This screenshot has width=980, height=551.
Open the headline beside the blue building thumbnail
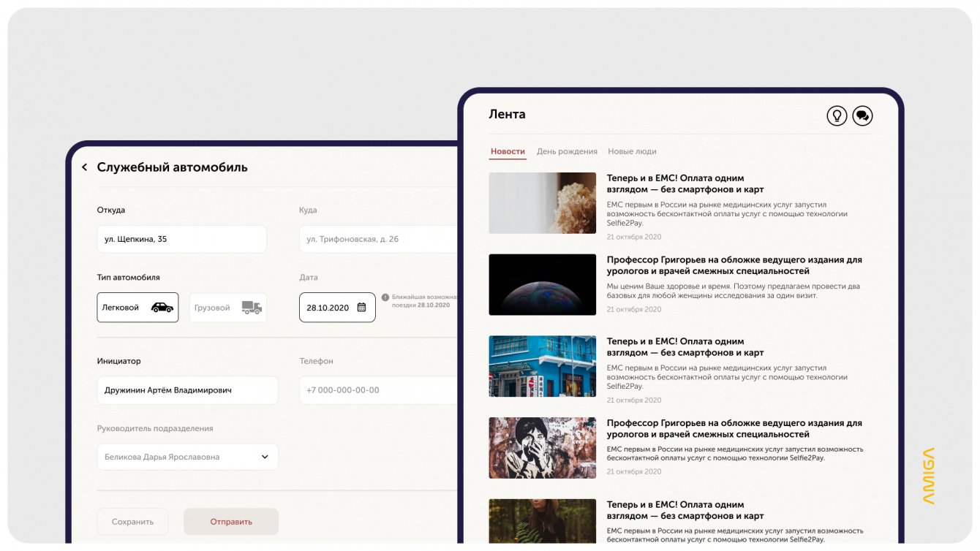[x=685, y=347]
